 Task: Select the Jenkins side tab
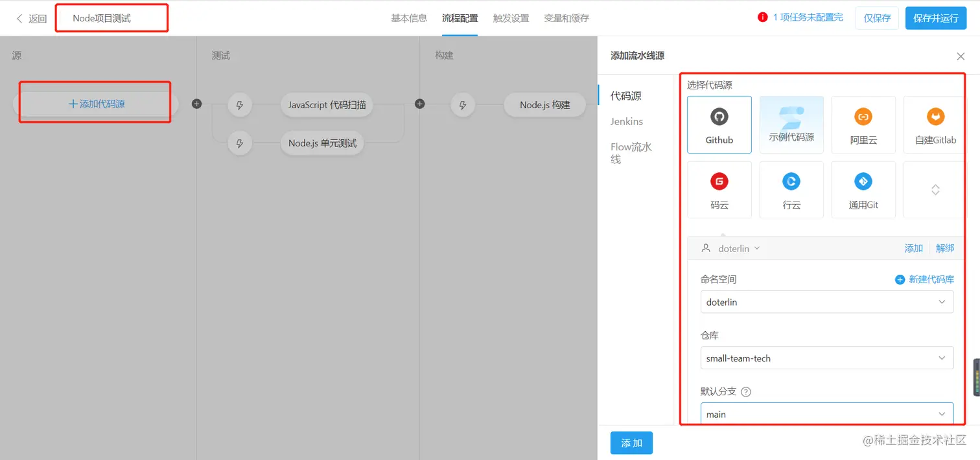[x=627, y=121]
